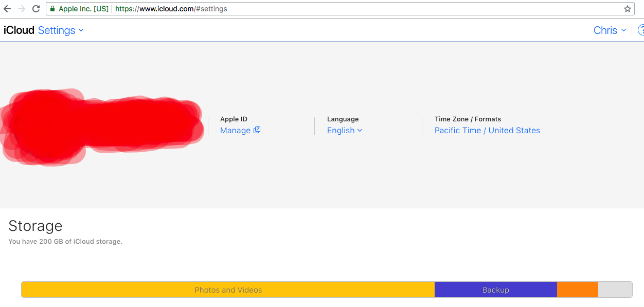Go back with the browser back arrow
Image resolution: width=644 pixels, height=307 pixels.
[x=7, y=9]
